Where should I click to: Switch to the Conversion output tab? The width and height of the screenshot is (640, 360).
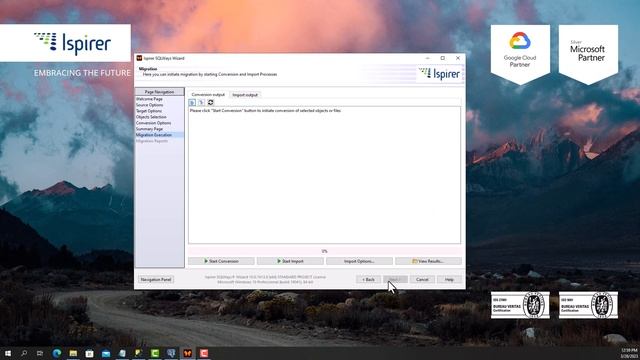coord(208,95)
